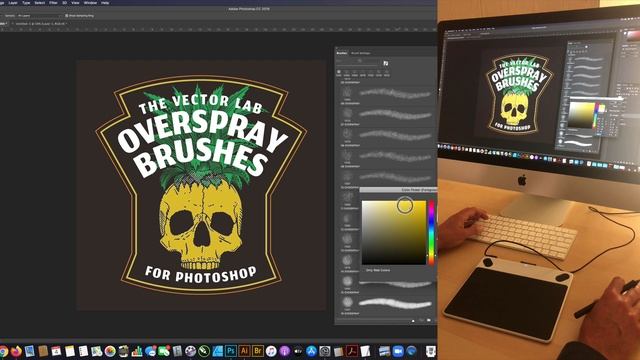Open green circle pen-nib app in dock
Image resolution: width=640 pixels, height=360 pixels.
[204, 351]
